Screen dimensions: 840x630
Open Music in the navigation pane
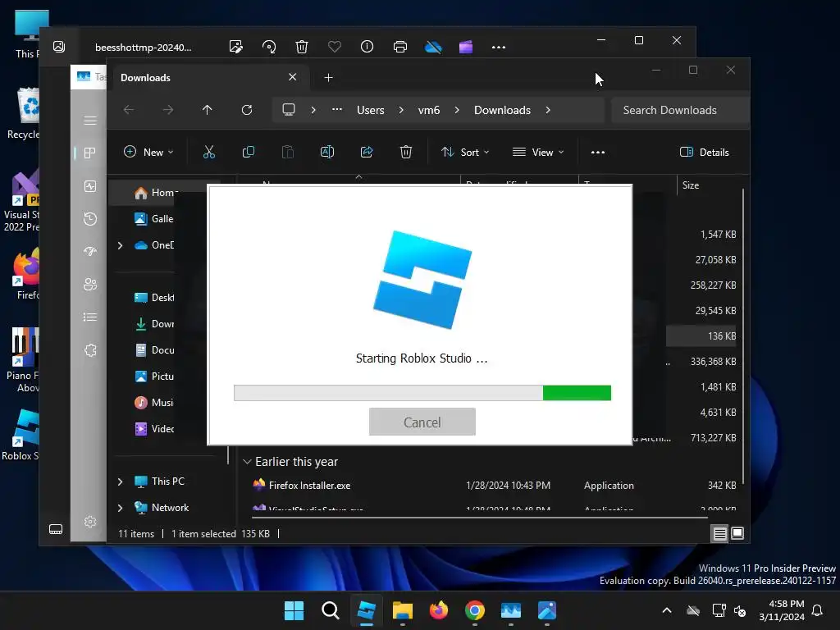click(x=153, y=402)
